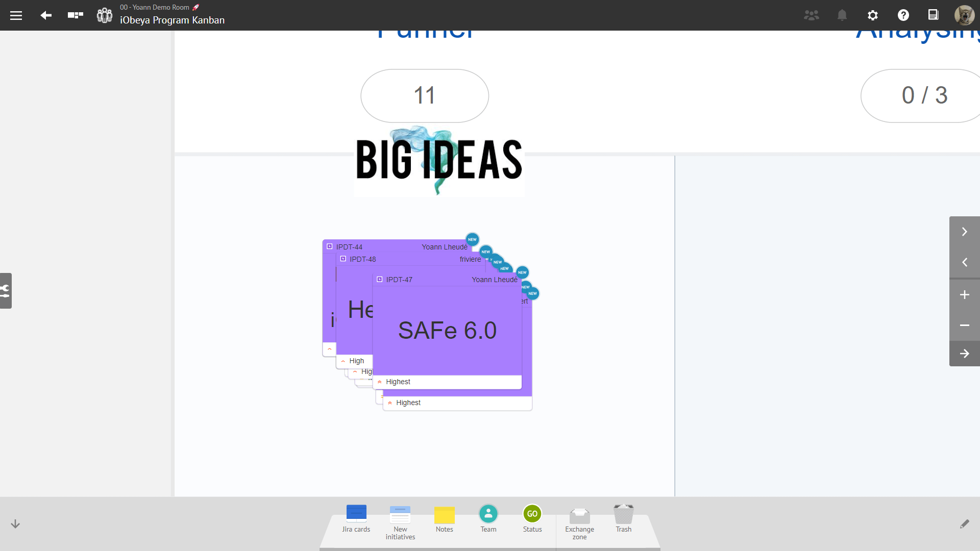The image size is (980, 551).
Task: Click the NEW badge on IPDT-48 card
Action: click(x=486, y=252)
